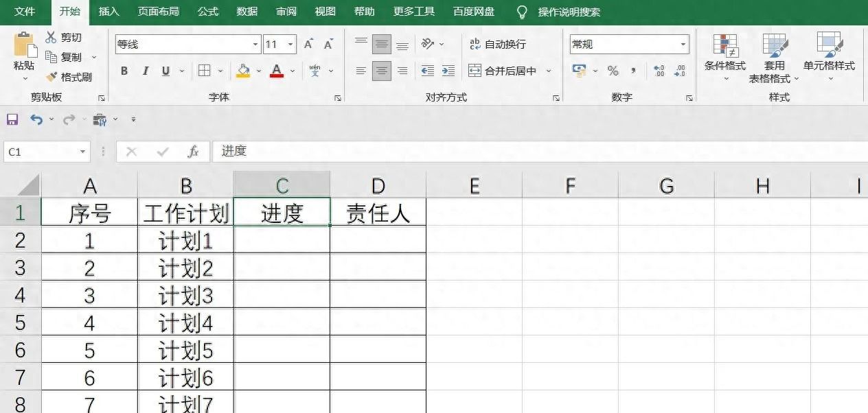Switch to the Page Layout (页面布局) tab

158,12
